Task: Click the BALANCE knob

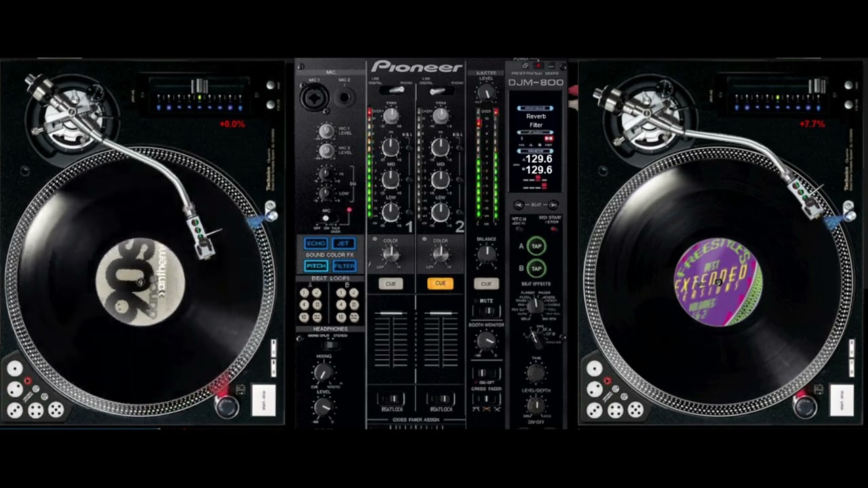Action: (x=486, y=254)
